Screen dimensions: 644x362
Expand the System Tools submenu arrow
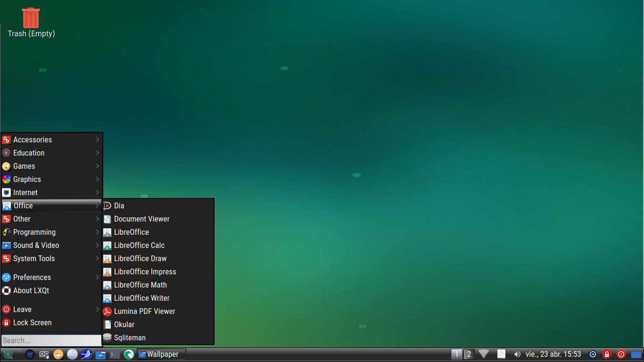[x=98, y=258]
